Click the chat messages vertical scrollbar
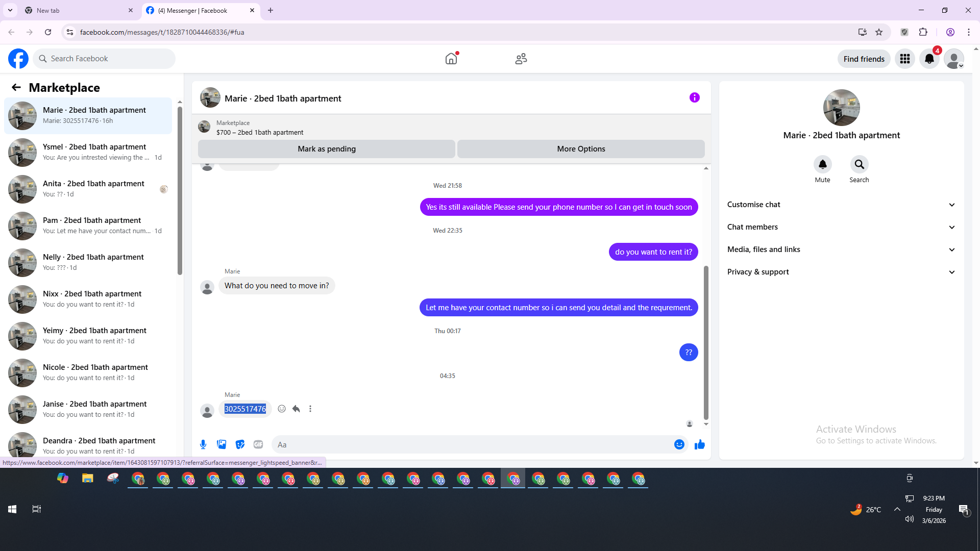This screenshot has width=980, height=551. [706, 342]
